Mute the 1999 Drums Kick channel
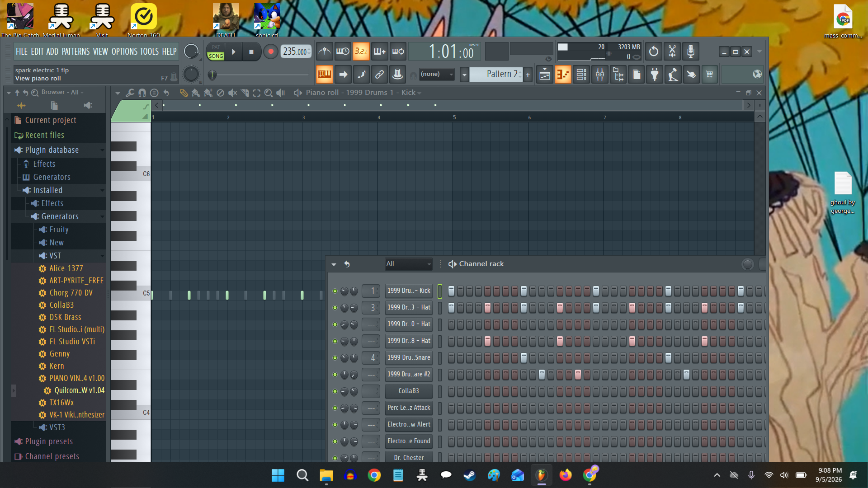 [x=335, y=291]
